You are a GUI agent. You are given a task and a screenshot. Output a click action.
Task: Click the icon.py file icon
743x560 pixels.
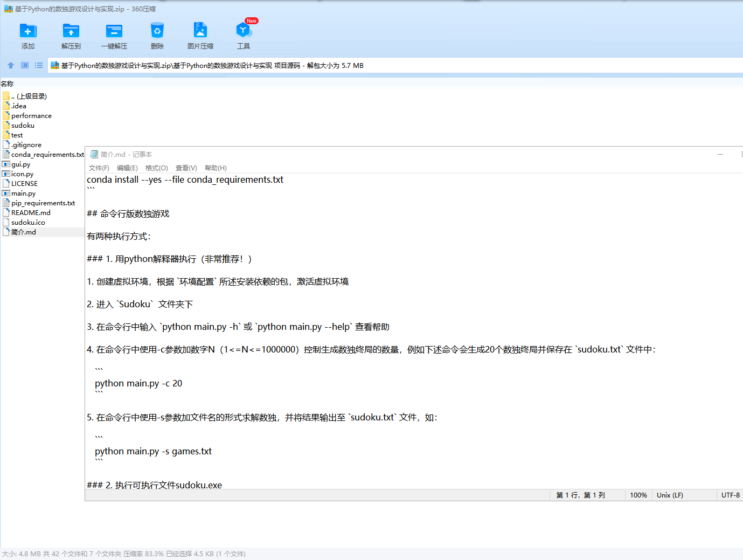point(6,174)
